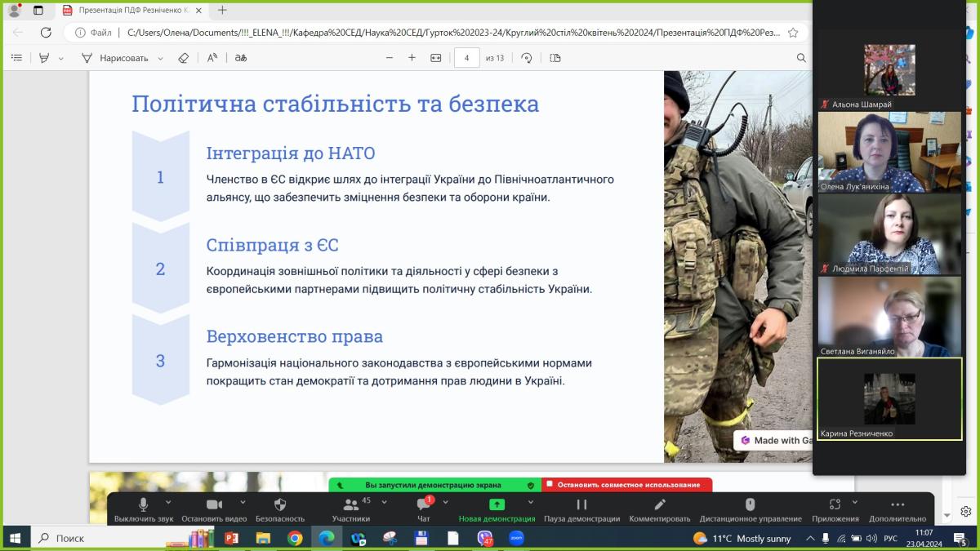Click the PDF fit-to-width icon
Image resolution: width=980 pixels, height=551 pixels.
coord(435,58)
